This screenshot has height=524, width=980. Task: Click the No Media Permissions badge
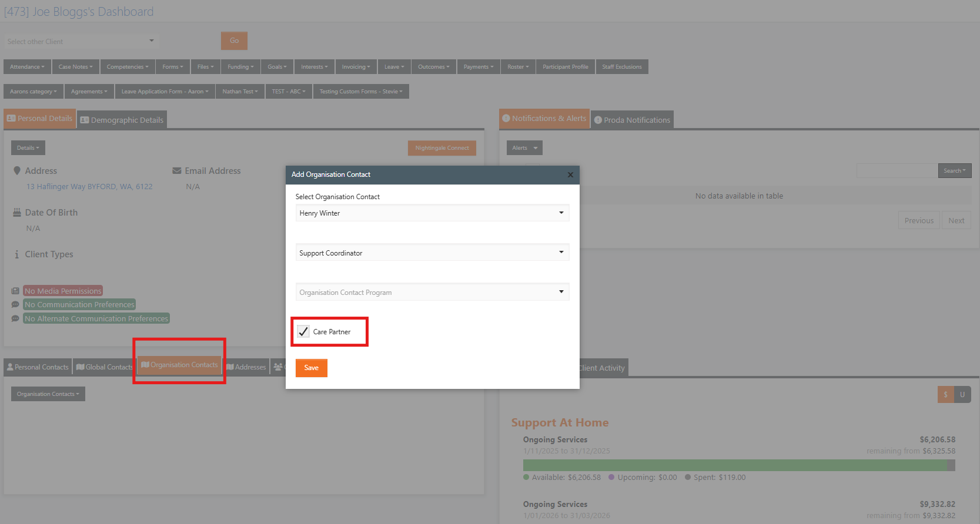tap(63, 291)
